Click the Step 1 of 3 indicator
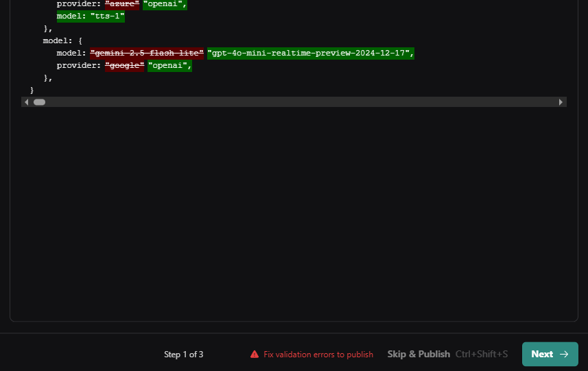588x371 pixels. (x=183, y=355)
